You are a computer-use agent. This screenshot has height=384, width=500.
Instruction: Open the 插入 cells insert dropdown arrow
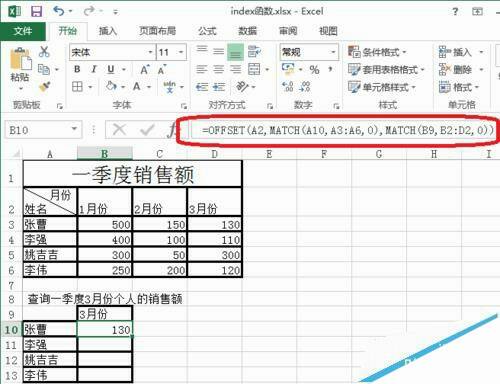coord(481,52)
